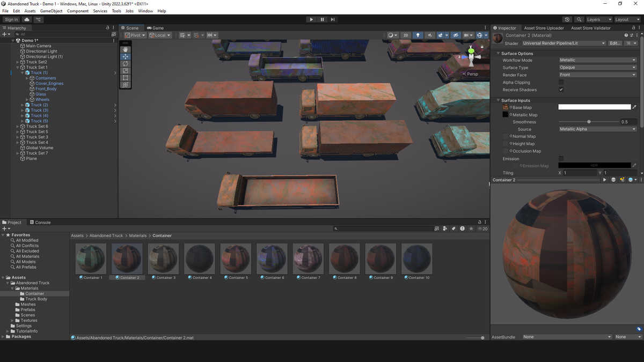Start Play mode
This screenshot has width=644, height=362.
(311, 19)
